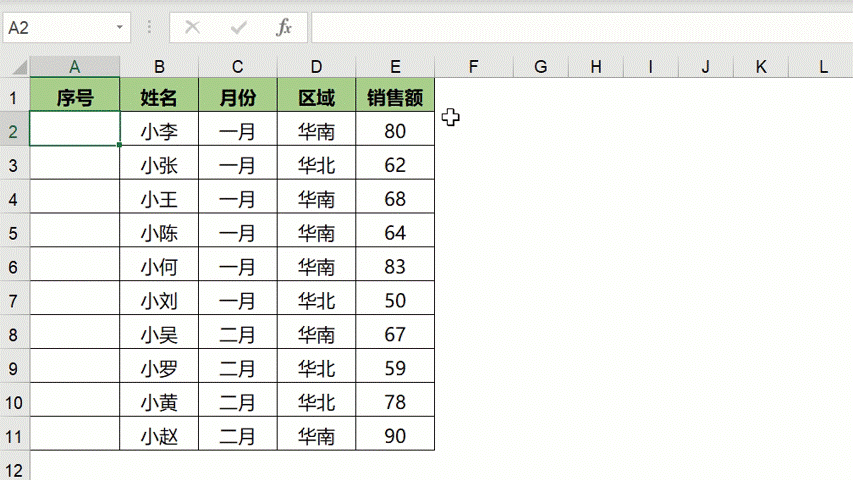Image resolution: width=853 pixels, height=480 pixels.
Task: Select column G header
Action: click(x=541, y=67)
